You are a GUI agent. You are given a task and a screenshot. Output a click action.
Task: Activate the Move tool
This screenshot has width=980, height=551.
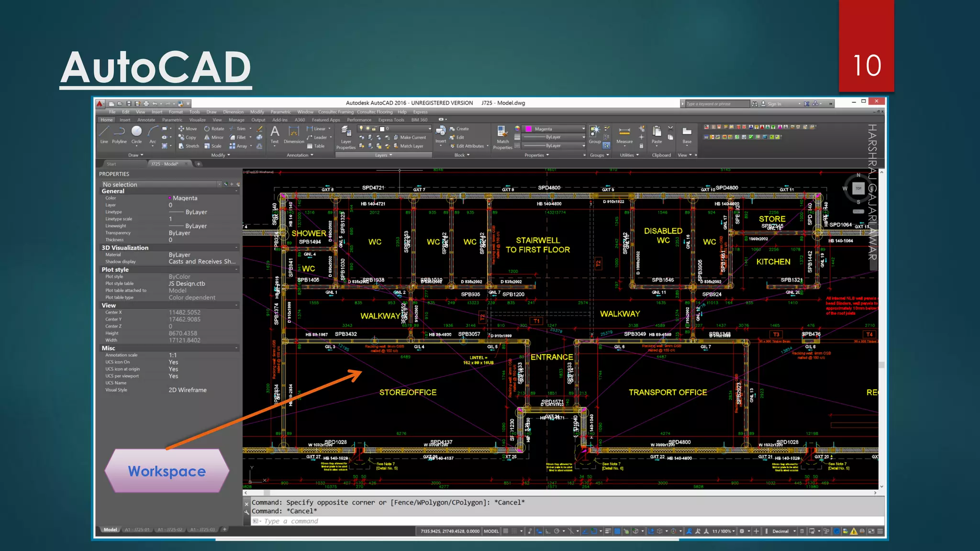click(x=187, y=129)
